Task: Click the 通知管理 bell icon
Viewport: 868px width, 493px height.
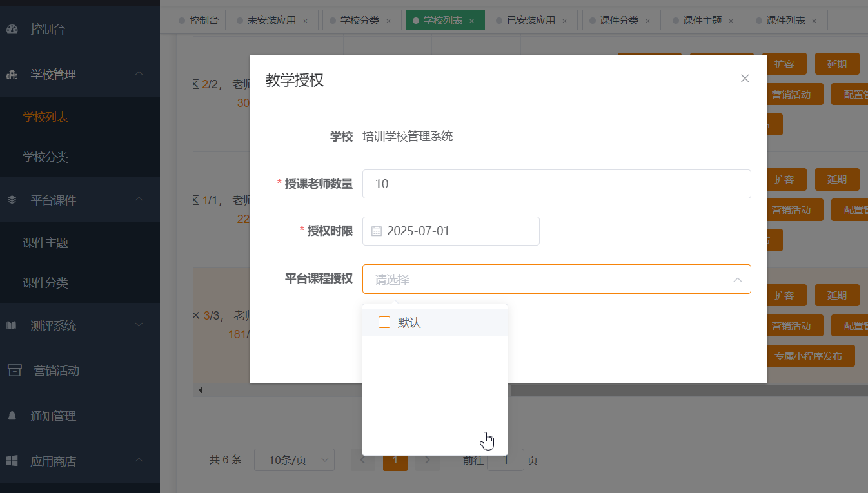Action: [12, 416]
